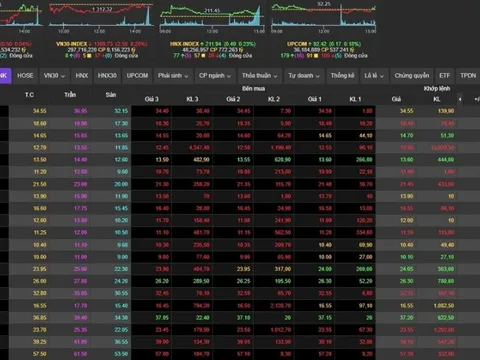This screenshot has height=360, width=480.
Task: Click the KL 2 value 628,90
Action: click(x=283, y=160)
